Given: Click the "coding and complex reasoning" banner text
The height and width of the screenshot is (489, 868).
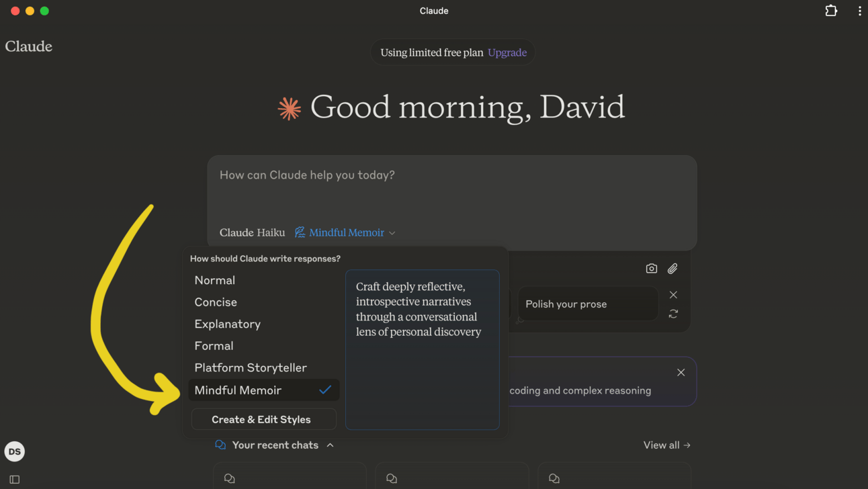Looking at the screenshot, I should [580, 390].
